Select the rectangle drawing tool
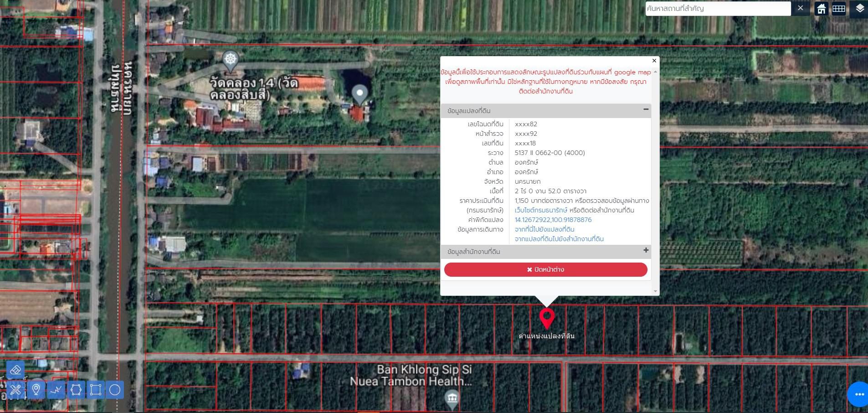The width and height of the screenshot is (868, 413). (x=96, y=390)
